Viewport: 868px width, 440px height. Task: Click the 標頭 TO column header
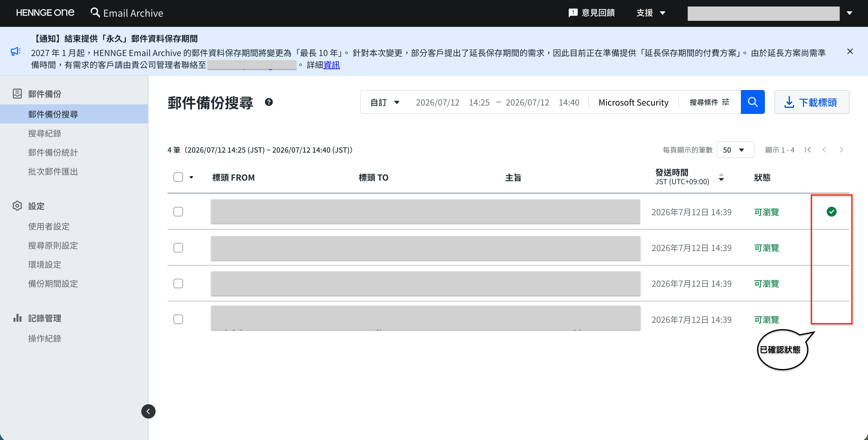[x=373, y=177]
